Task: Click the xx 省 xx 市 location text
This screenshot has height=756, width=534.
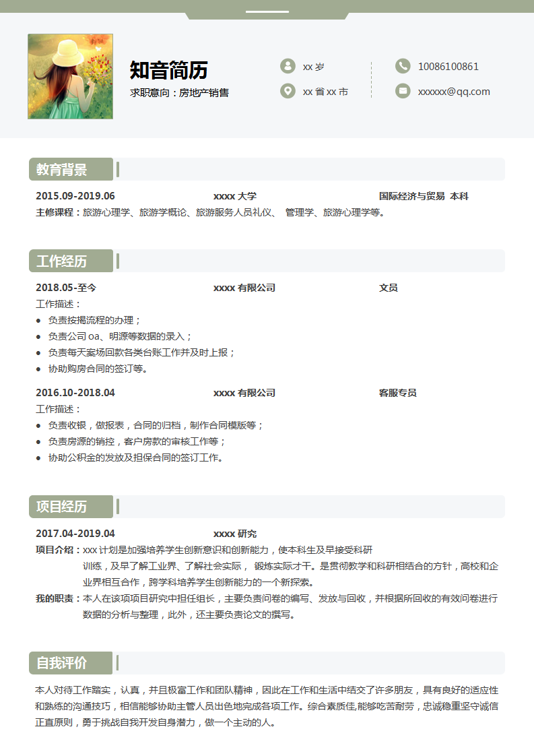Action: point(325,92)
